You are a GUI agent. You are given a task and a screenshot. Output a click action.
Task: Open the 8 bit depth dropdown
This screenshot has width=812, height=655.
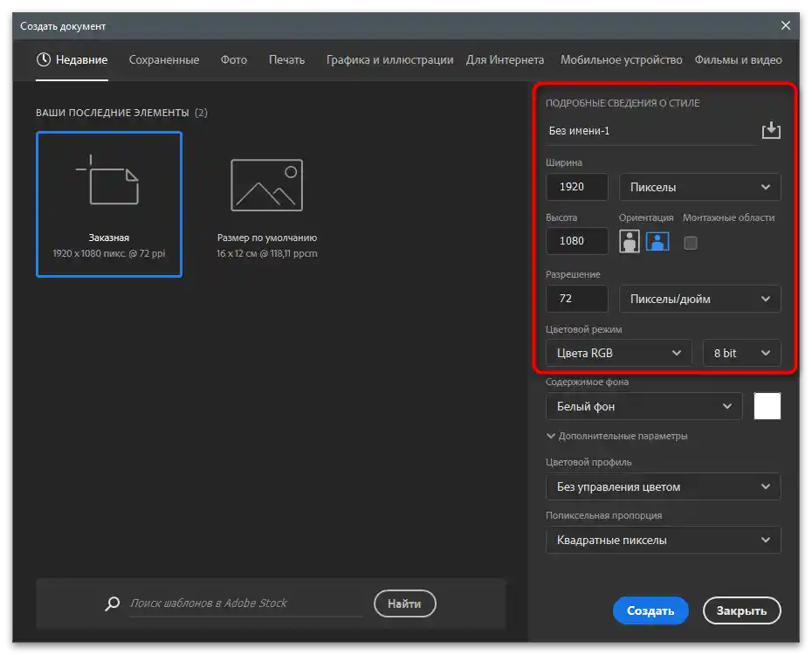pos(741,353)
